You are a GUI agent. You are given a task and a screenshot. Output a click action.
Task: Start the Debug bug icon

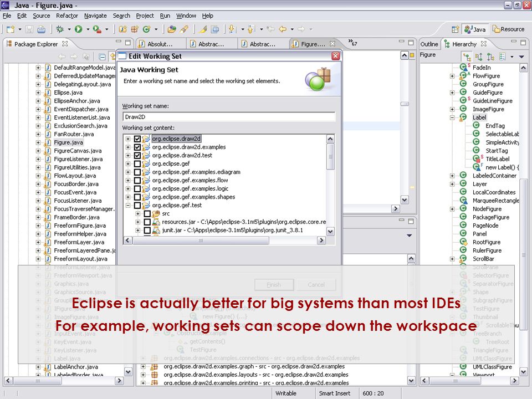tap(60, 29)
